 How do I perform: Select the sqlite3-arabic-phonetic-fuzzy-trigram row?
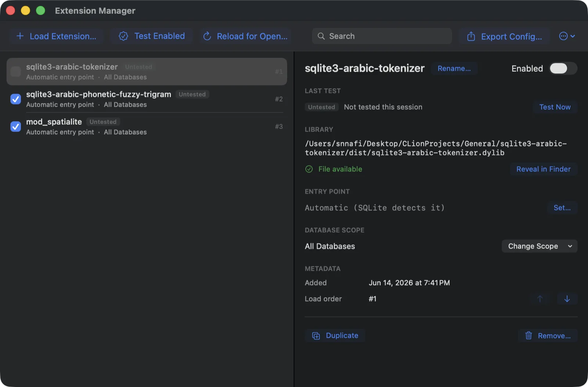[147, 99]
